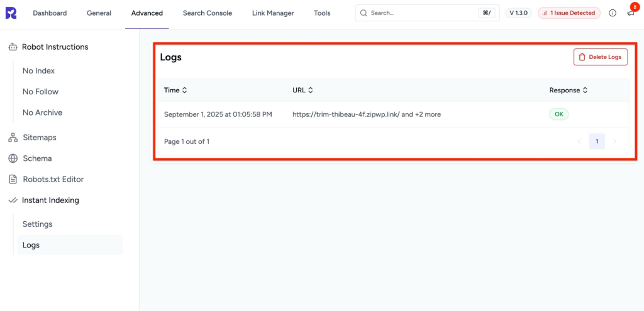This screenshot has width=644, height=311.
Task: Sort logs by Time column
Action: click(x=176, y=90)
